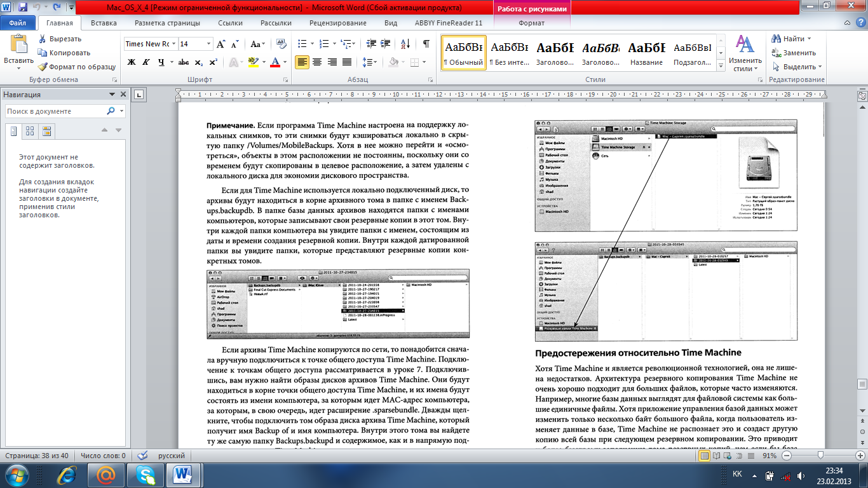Open the File (Файл) tab
Image resolution: width=868 pixels, height=488 pixels.
point(18,23)
